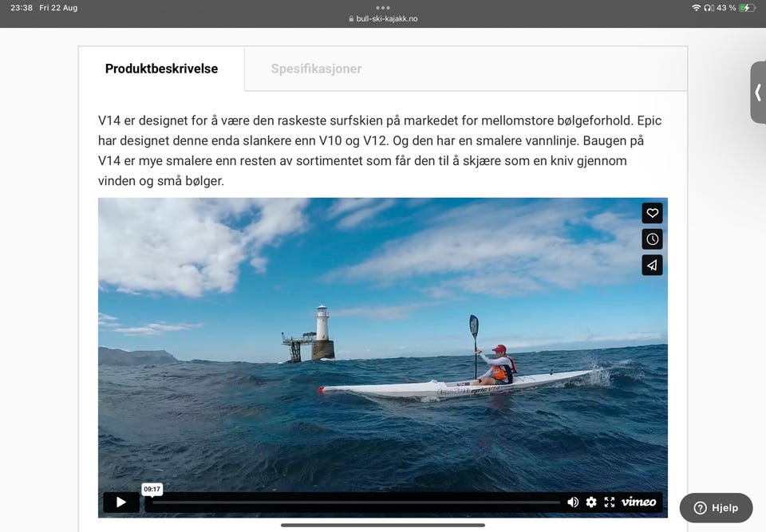Like the video with heart icon

coord(652,213)
